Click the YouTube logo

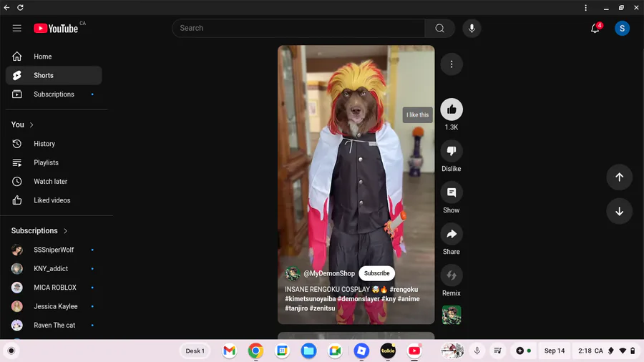pos(56,29)
